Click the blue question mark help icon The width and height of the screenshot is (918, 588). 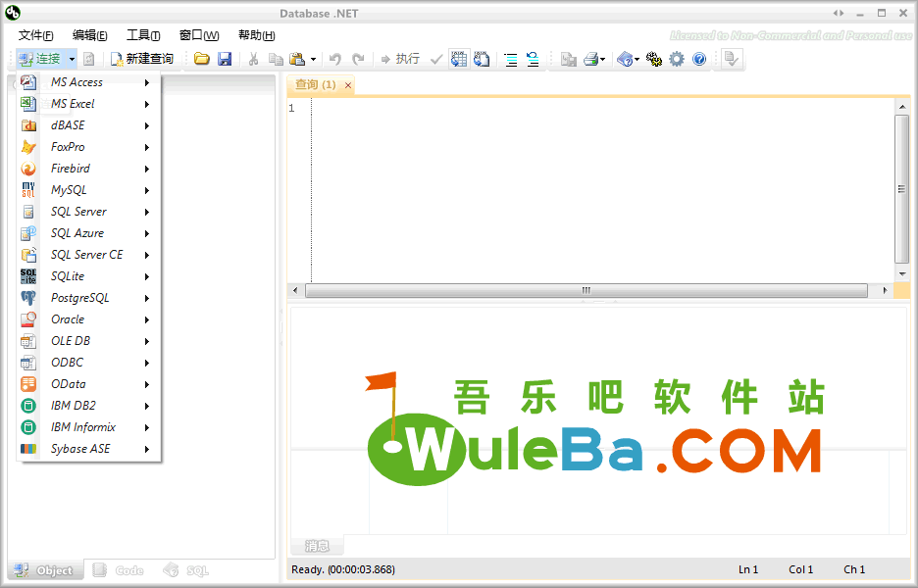point(699,59)
